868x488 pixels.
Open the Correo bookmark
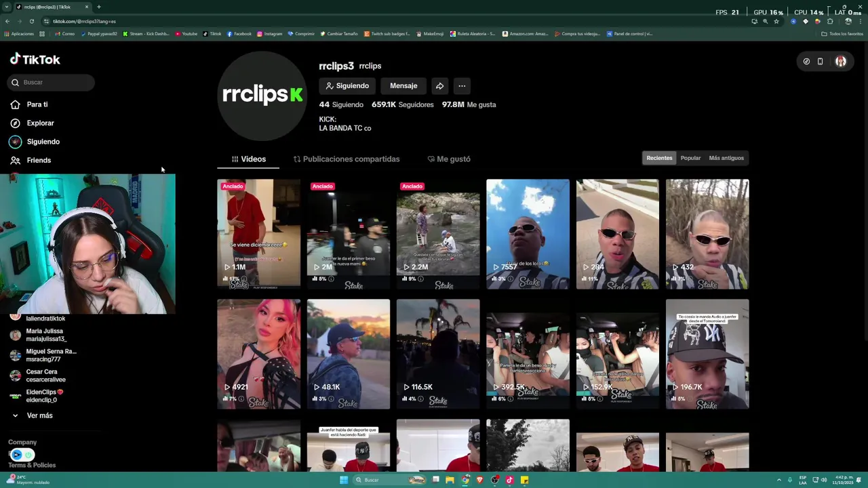pos(65,34)
